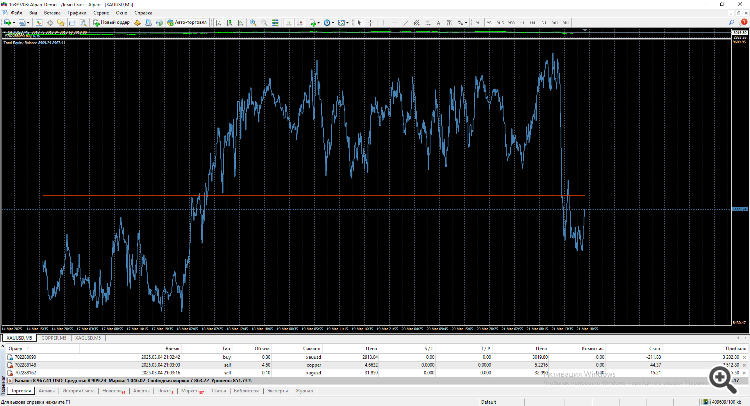Sort orders by the Прибыль column header
Image resolution: width=750 pixels, height=406 pixels.
(737, 349)
